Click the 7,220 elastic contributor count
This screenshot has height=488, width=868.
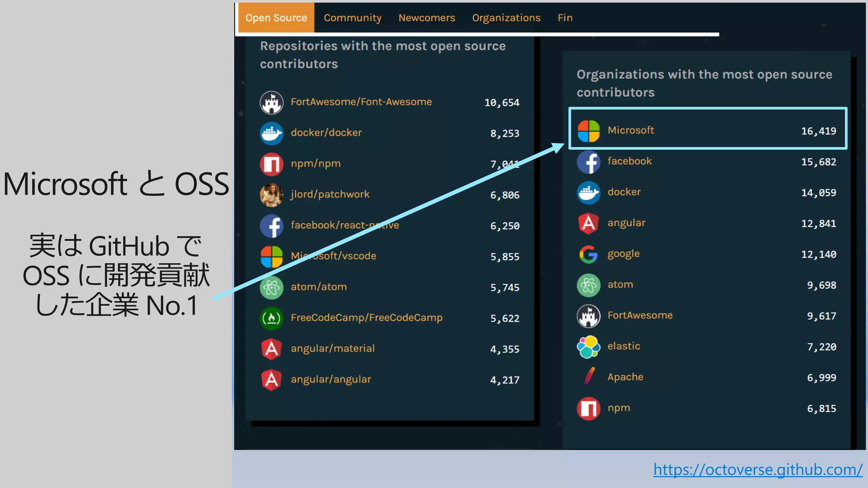(x=821, y=347)
